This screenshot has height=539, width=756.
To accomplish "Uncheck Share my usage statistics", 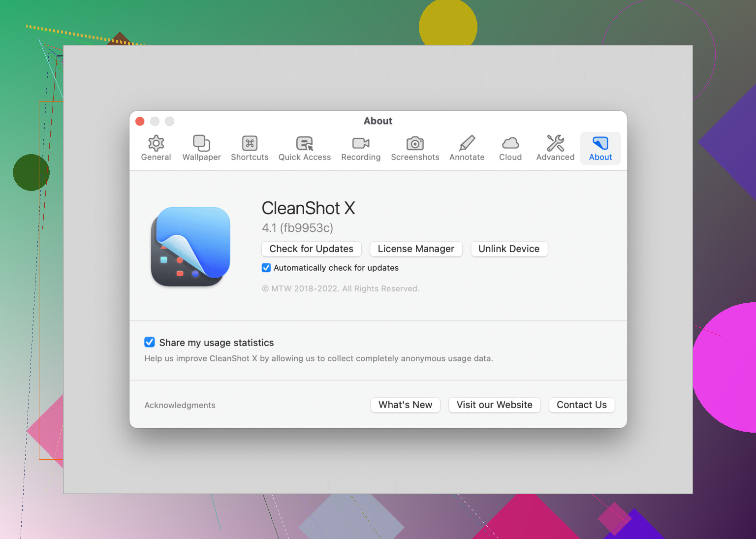I will pos(150,342).
